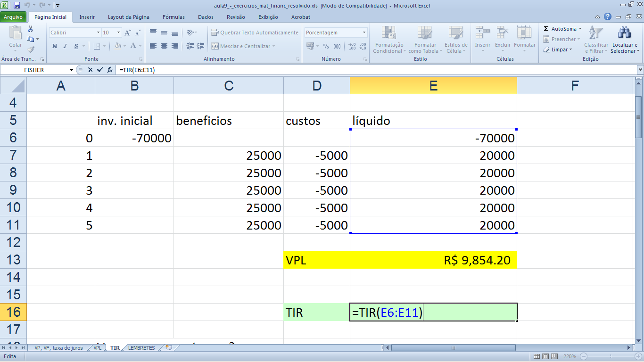Open Formatação Condicional menu
The image size is (644, 362).
point(389,40)
